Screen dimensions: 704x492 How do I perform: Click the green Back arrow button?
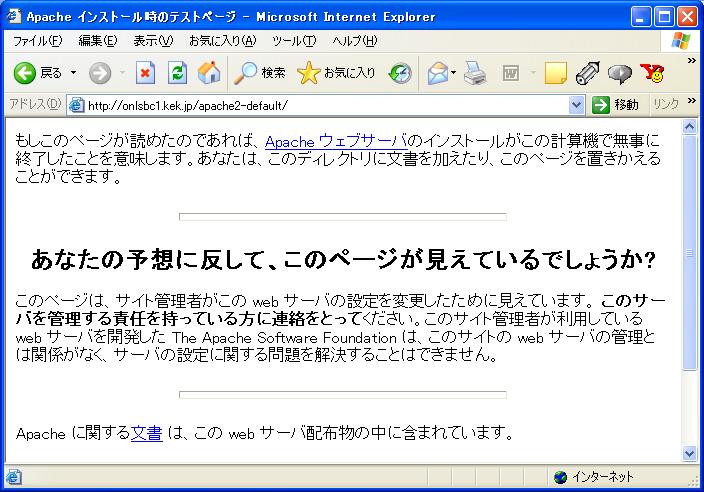24,73
